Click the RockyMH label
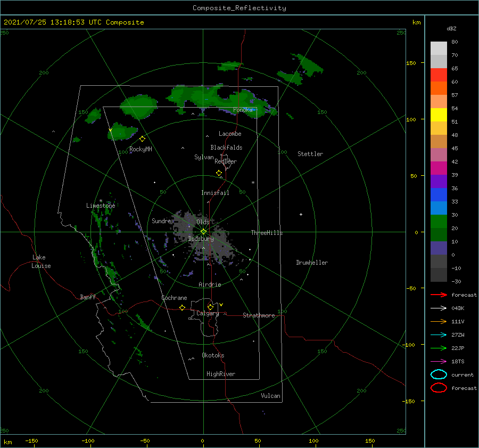Viewport: 479px width, 448px height. 141,149
